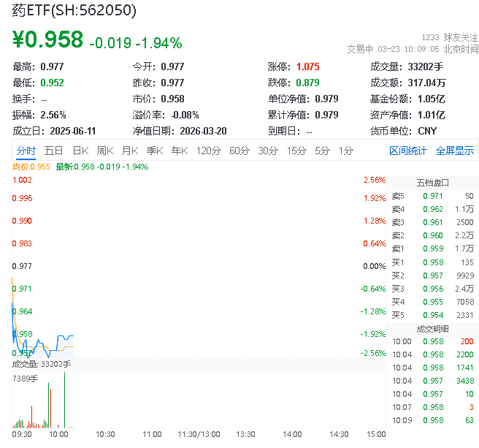Select the 60分 interval tab

click(239, 151)
